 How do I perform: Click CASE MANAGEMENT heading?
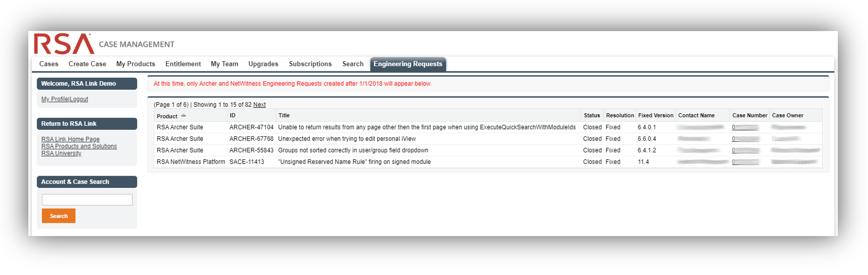pos(137,45)
